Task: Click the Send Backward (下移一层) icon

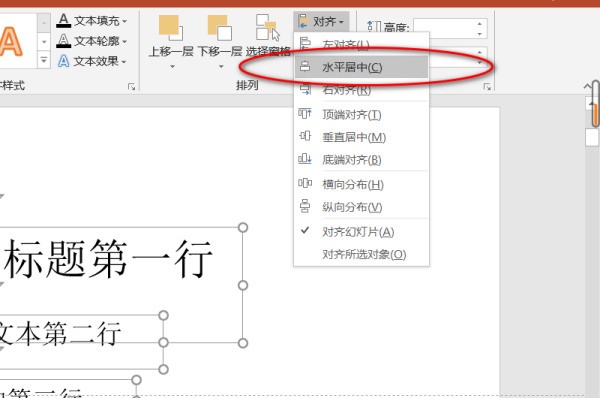Action: click(x=219, y=28)
